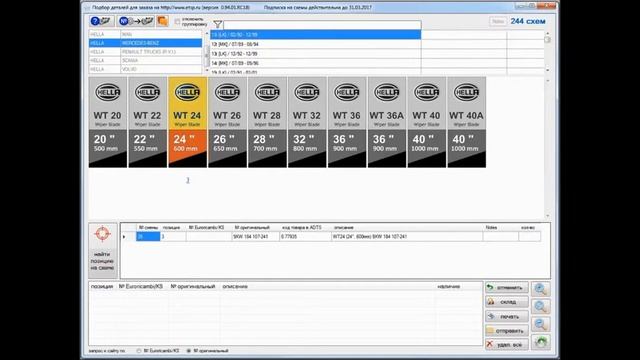Click the HELLA WT 40A wiper blade card
The image size is (640, 360).
pos(467,122)
